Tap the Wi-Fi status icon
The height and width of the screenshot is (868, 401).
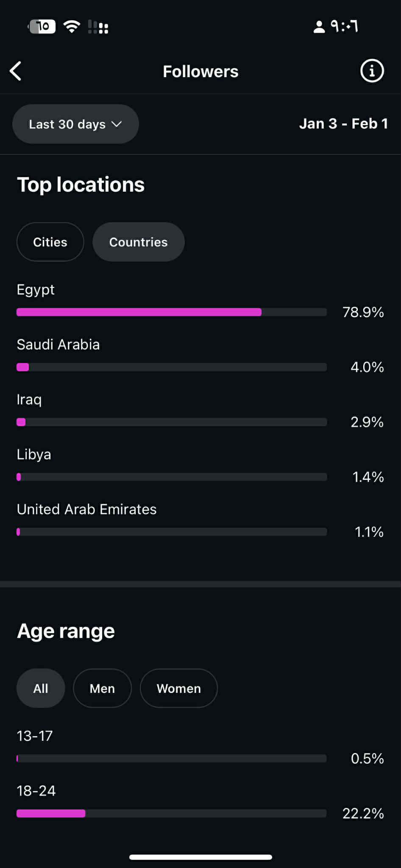click(x=72, y=27)
